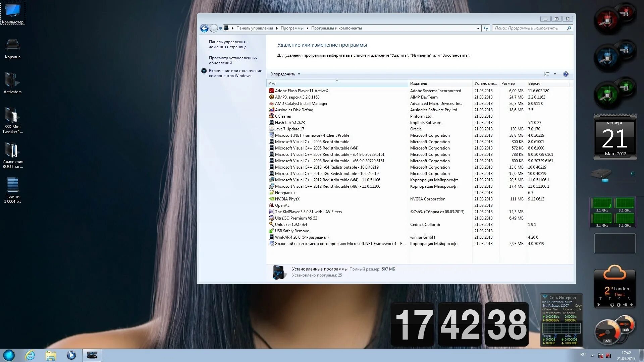
Task: Click the Forward navigation arrow button
Action: [214, 28]
